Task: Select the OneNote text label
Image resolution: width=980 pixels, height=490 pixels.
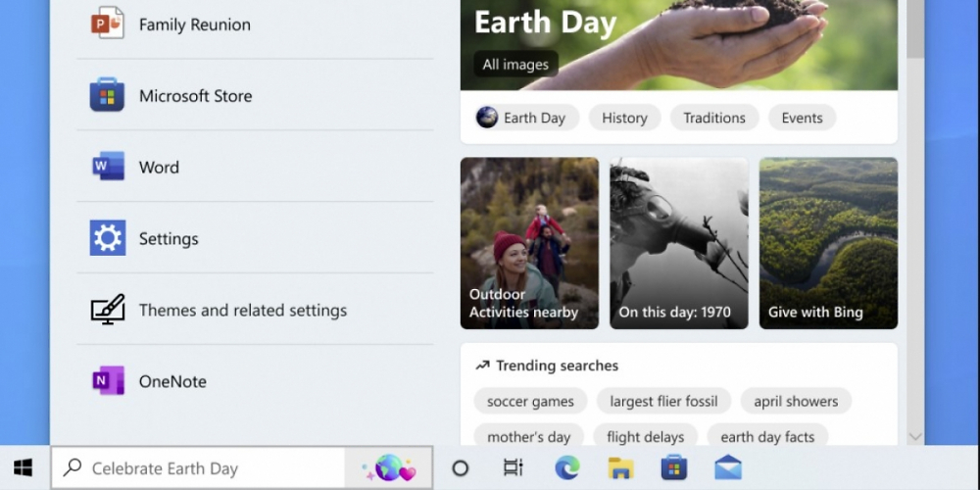Action: (172, 381)
